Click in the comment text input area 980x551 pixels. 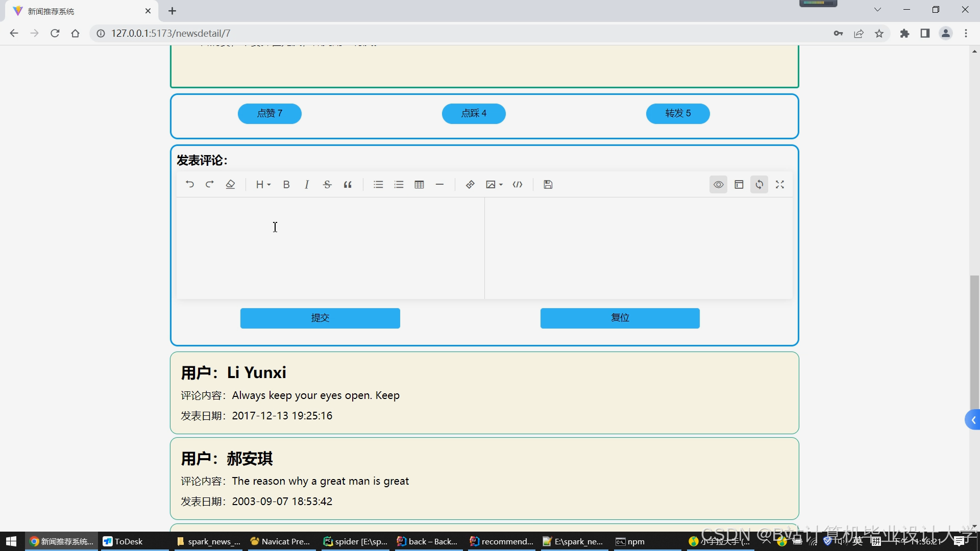(x=330, y=247)
